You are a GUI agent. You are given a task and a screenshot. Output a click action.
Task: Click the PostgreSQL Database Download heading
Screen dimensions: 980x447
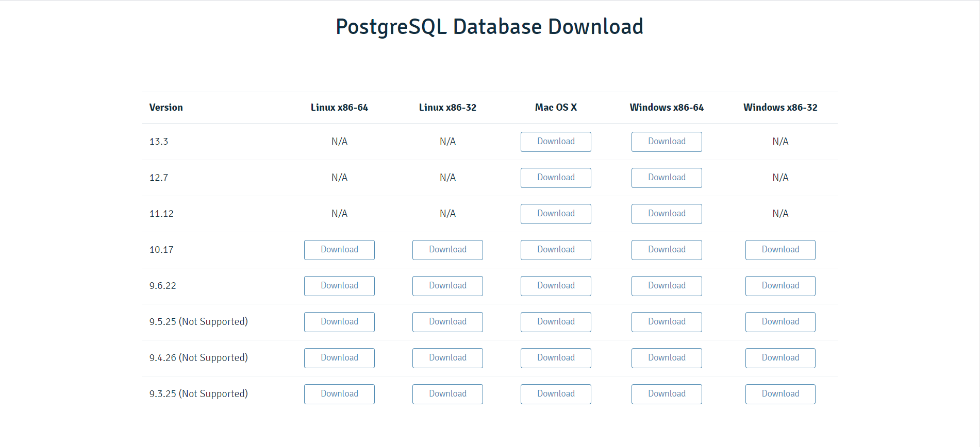[490, 27]
